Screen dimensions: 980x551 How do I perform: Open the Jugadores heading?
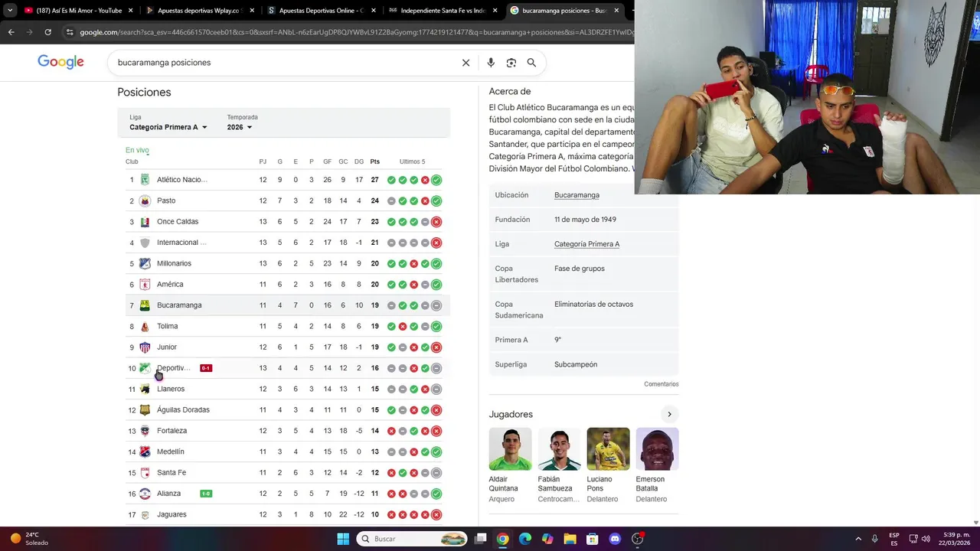pos(511,414)
